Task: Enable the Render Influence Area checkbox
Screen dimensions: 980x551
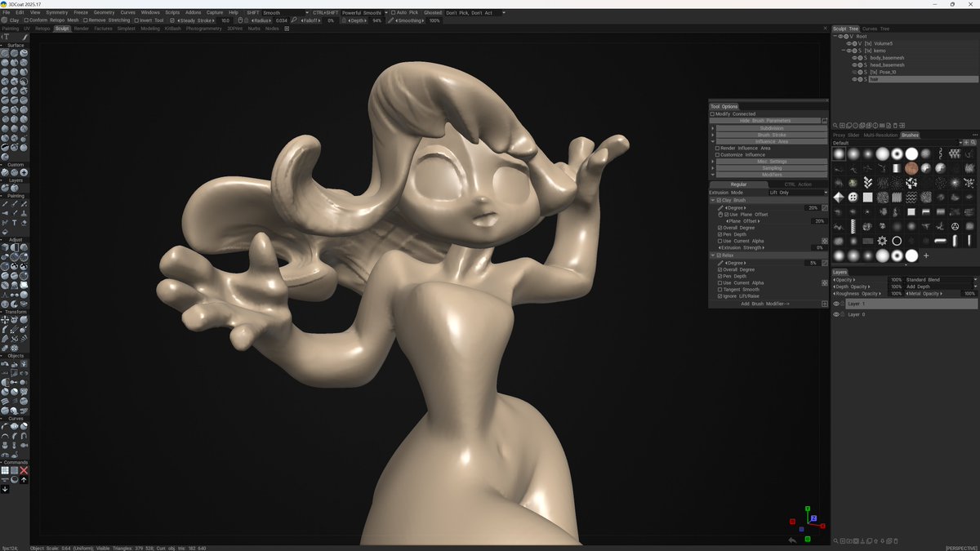Action: click(x=717, y=148)
